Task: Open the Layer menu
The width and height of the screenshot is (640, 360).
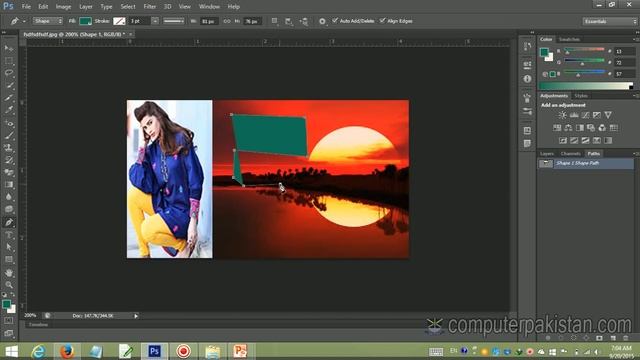Action: point(86,7)
